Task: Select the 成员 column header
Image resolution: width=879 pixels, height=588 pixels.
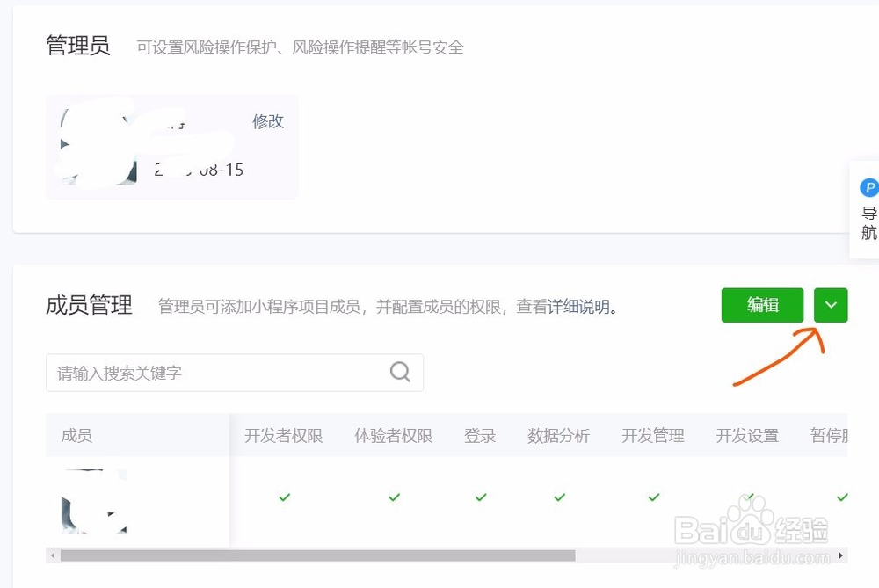Action: point(76,436)
